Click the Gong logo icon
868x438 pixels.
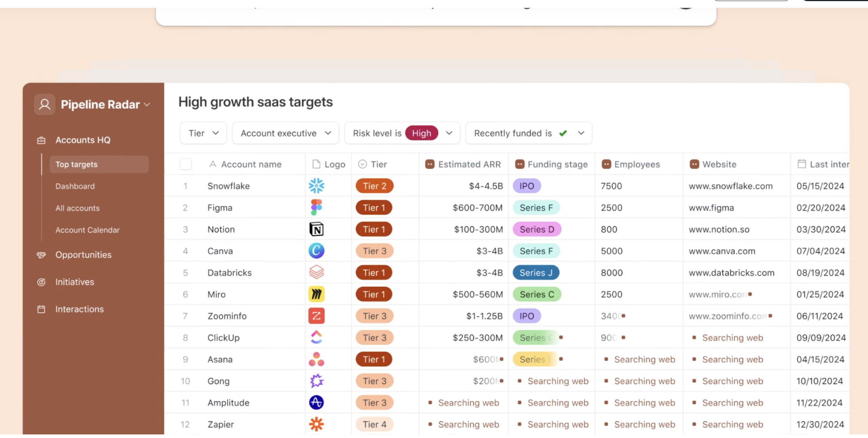[x=316, y=381]
